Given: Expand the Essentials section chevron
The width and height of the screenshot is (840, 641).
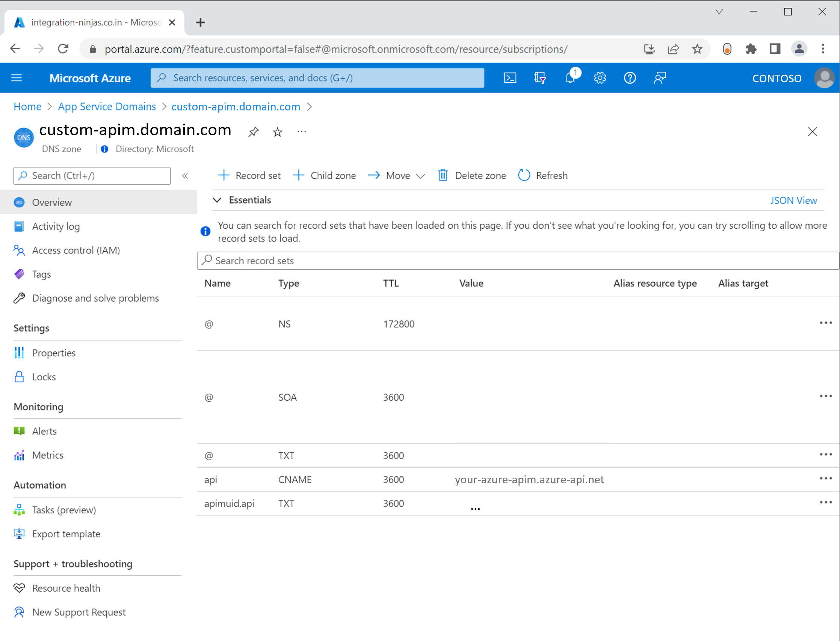Looking at the screenshot, I should [x=217, y=200].
